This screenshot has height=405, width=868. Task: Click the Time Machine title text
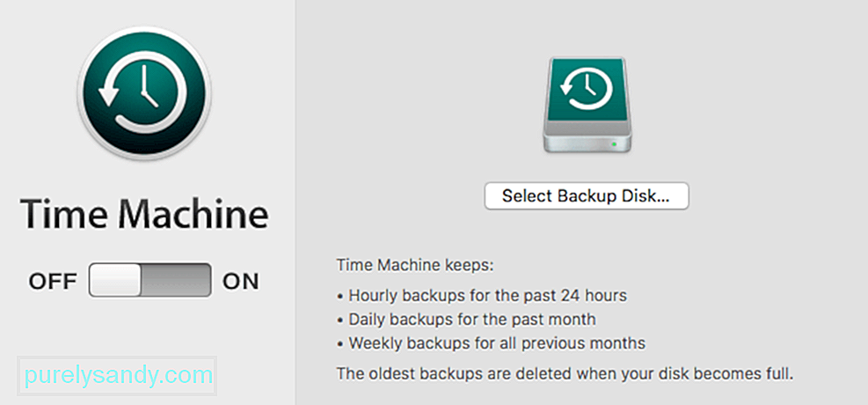pos(144,214)
